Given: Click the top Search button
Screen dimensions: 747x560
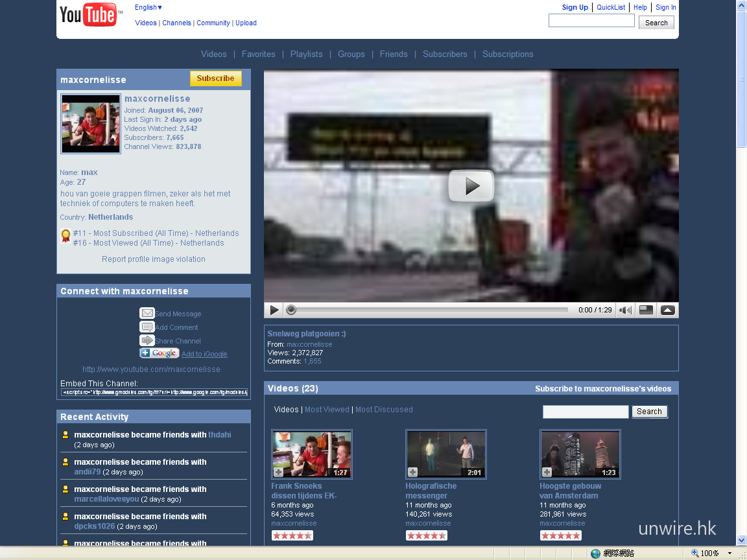Looking at the screenshot, I should (656, 23).
